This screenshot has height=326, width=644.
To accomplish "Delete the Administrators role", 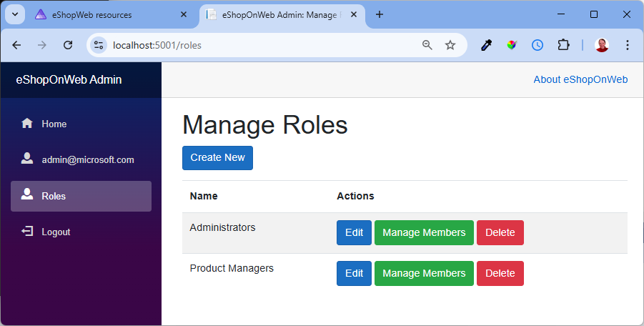I will 500,233.
